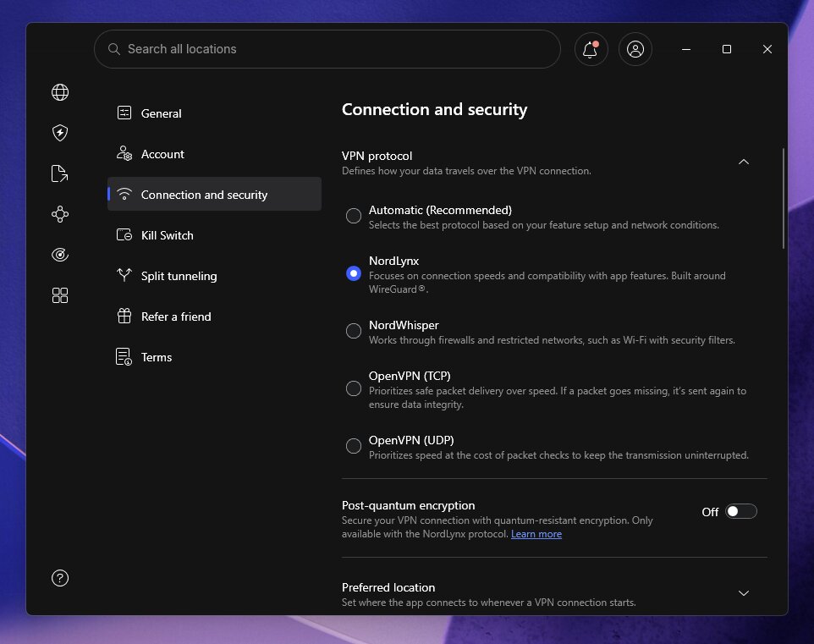Open the Dark Web Monitor radar icon
Viewport: 814px width, 644px height.
60,255
